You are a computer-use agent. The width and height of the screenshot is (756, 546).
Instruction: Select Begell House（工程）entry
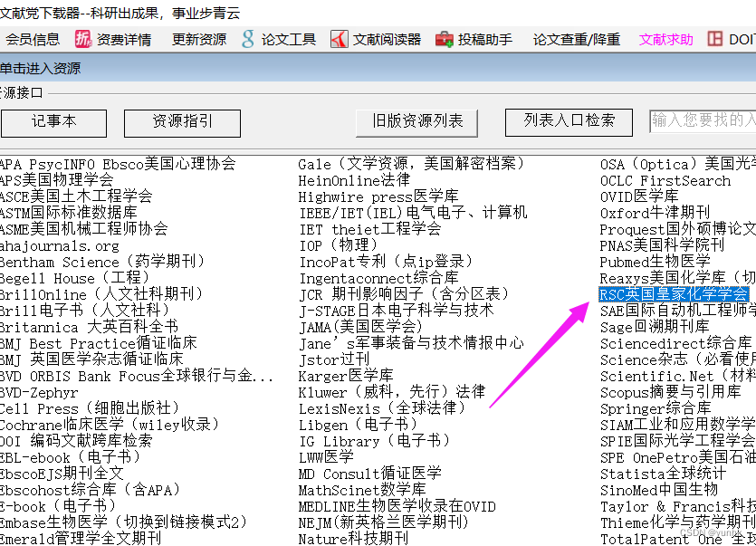click(x=75, y=278)
